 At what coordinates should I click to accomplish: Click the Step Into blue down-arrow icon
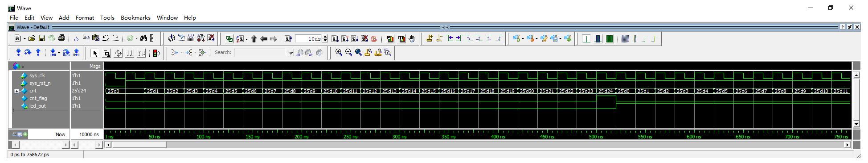pyautogui.click(x=18, y=53)
